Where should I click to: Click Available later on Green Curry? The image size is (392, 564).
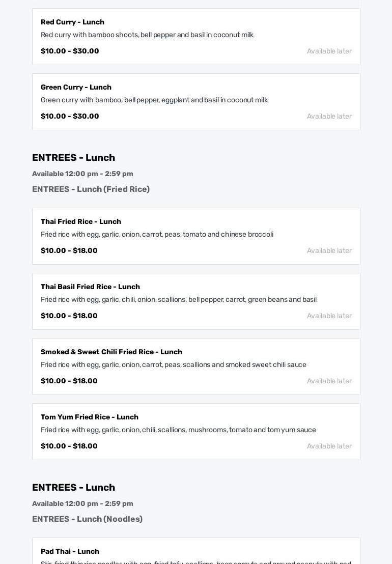pos(329,116)
